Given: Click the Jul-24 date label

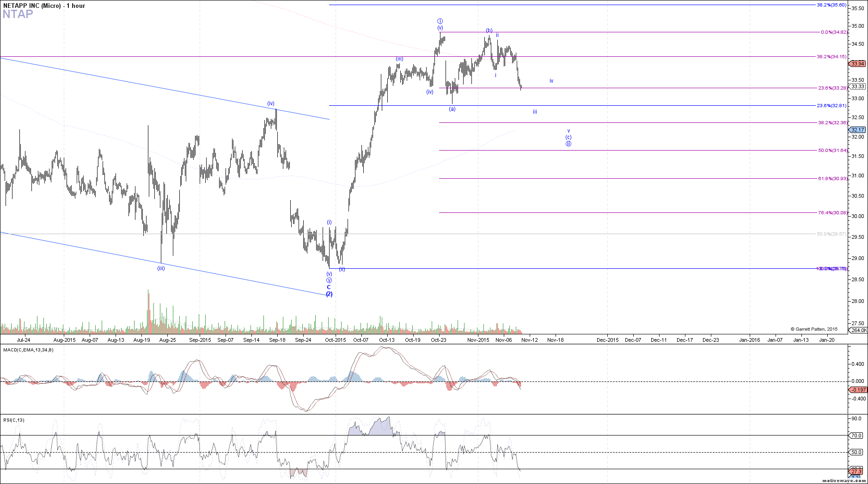Looking at the screenshot, I should pos(24,340).
